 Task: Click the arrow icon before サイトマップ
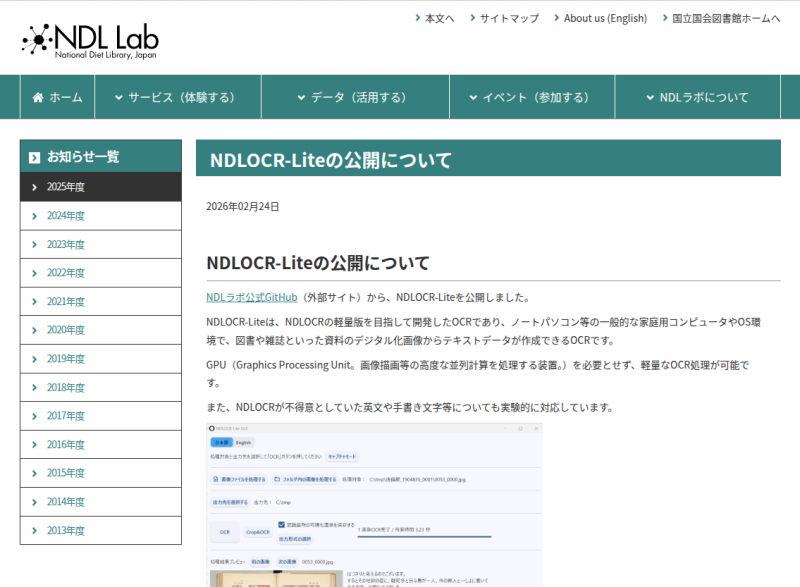(471, 18)
